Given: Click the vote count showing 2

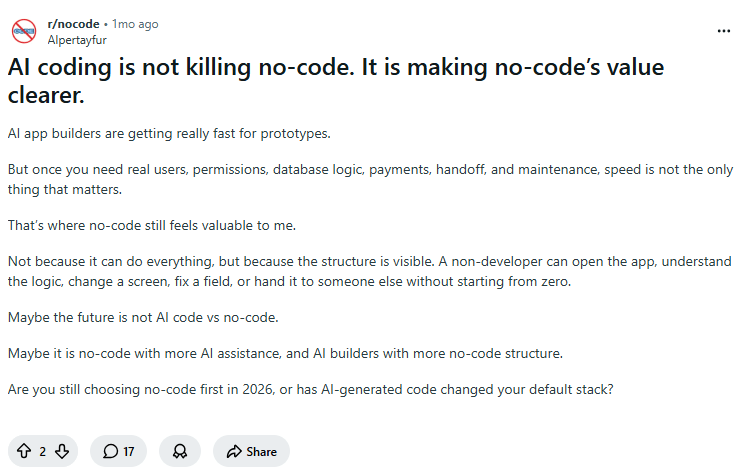Looking at the screenshot, I should 42,451.
